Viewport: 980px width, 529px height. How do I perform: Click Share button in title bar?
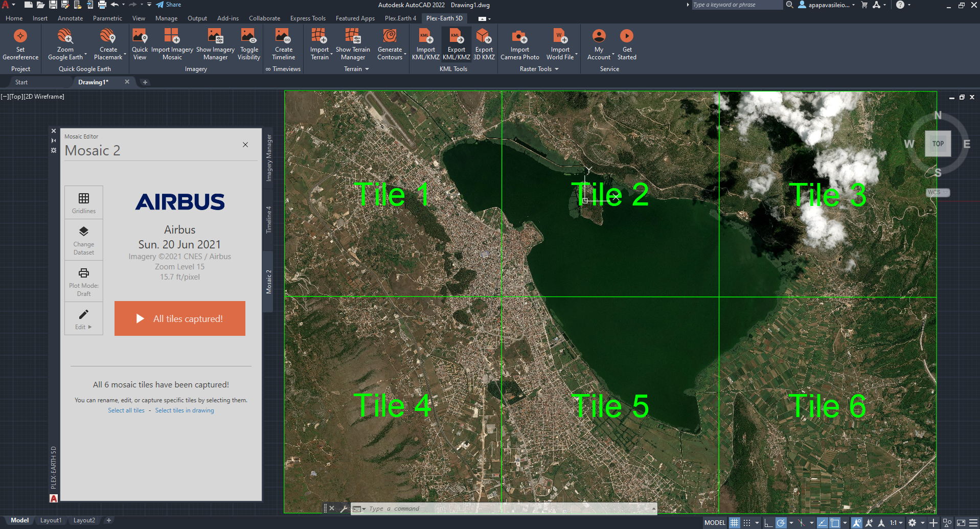click(x=169, y=5)
